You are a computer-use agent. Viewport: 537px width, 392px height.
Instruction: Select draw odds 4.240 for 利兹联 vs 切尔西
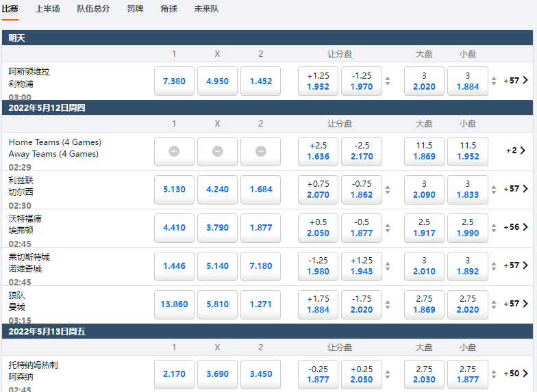point(217,190)
